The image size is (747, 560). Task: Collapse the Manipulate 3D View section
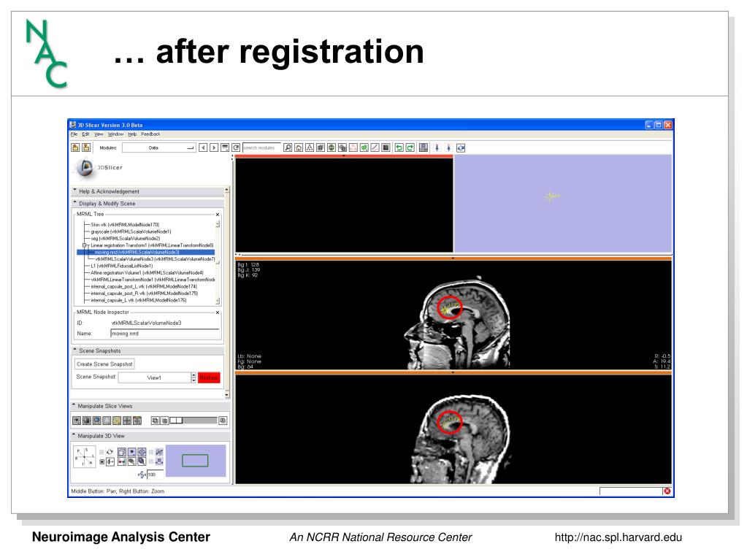point(150,436)
